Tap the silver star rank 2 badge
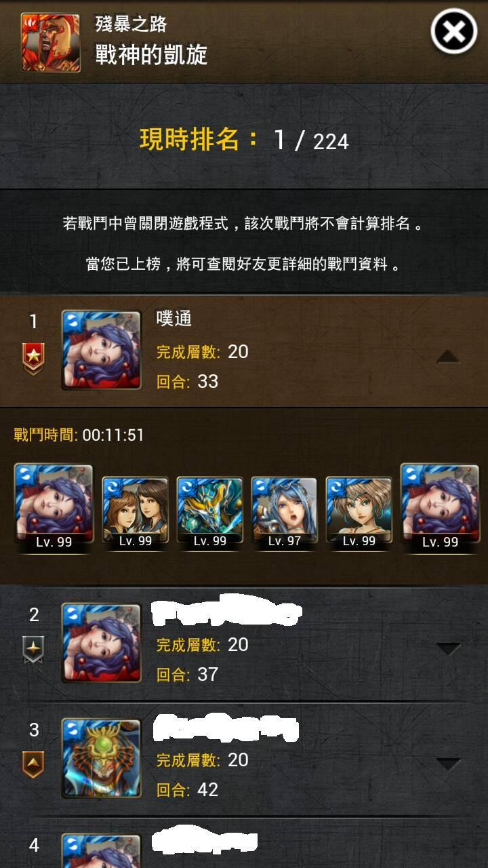Viewport: 488px width, 868px height. pyautogui.click(x=33, y=651)
